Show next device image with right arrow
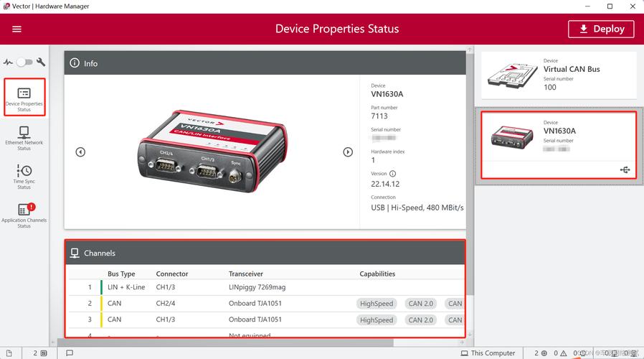Image resolution: width=644 pixels, height=359 pixels. pos(348,151)
